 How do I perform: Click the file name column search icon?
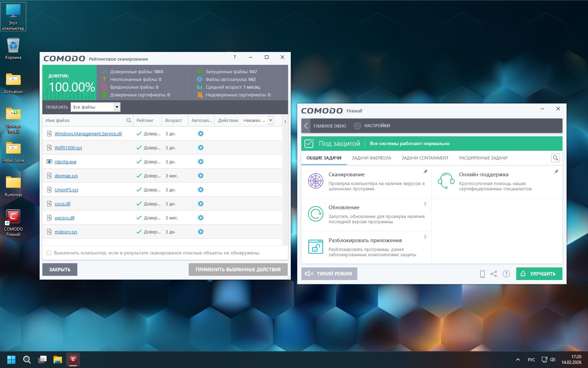[129, 121]
